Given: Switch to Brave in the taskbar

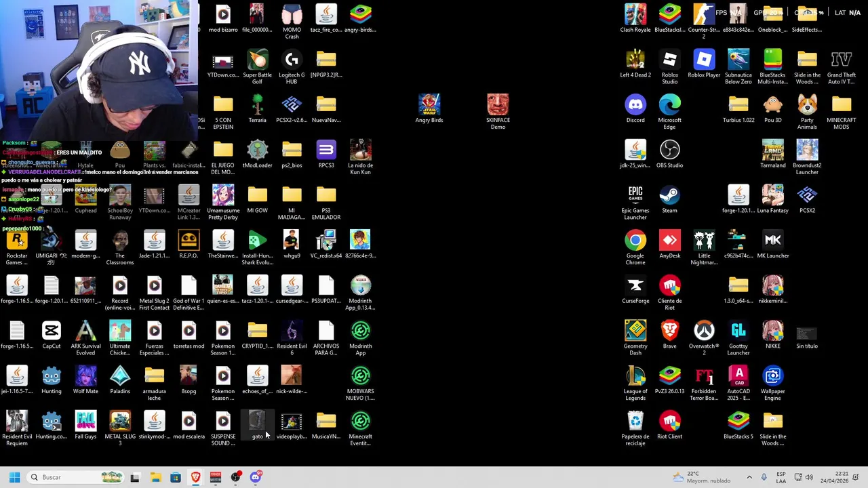Looking at the screenshot, I should click(x=195, y=477).
